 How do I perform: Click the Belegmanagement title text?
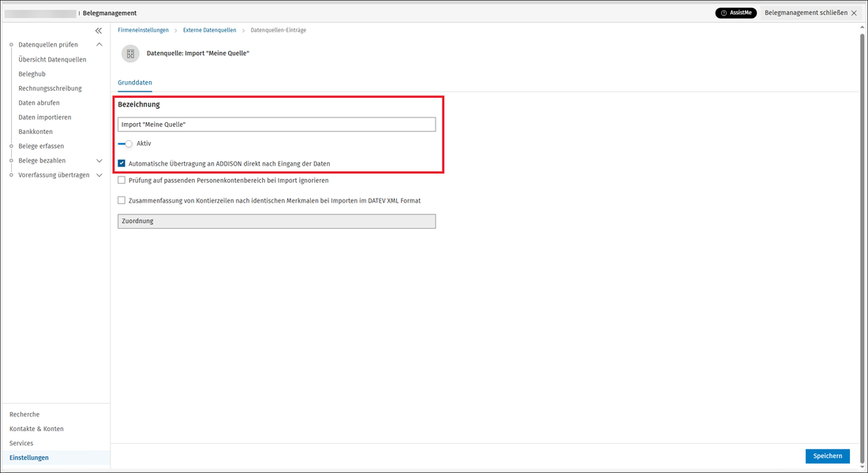110,13
